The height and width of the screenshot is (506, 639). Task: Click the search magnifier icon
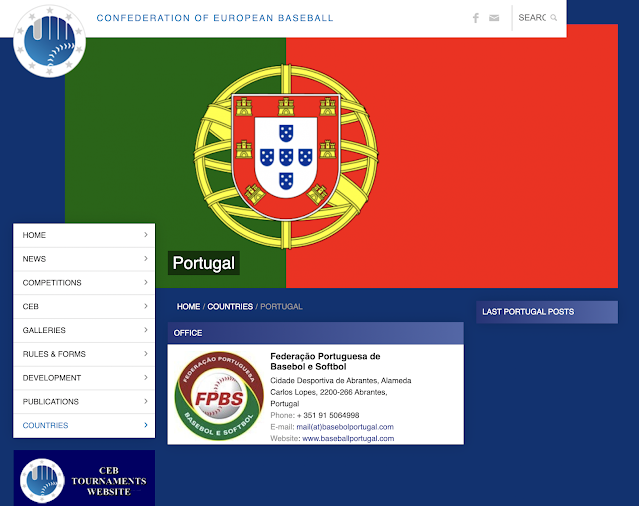[x=553, y=18]
